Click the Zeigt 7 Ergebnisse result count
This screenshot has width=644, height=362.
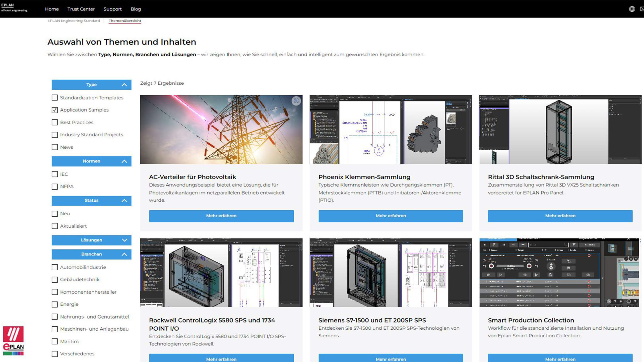162,83
